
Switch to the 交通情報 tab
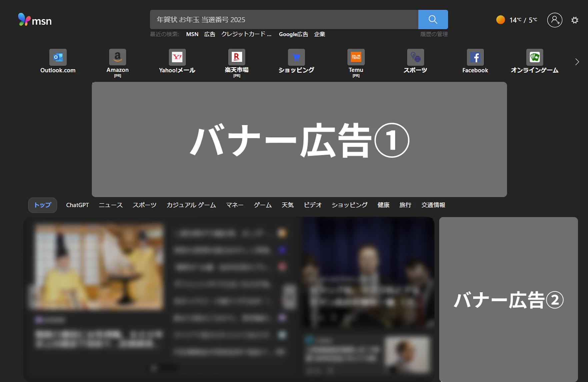433,205
